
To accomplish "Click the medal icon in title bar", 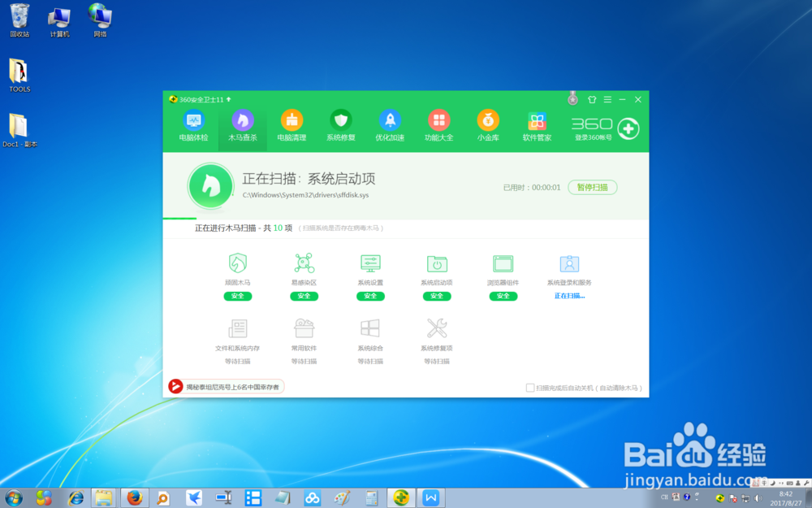I will tap(572, 98).
